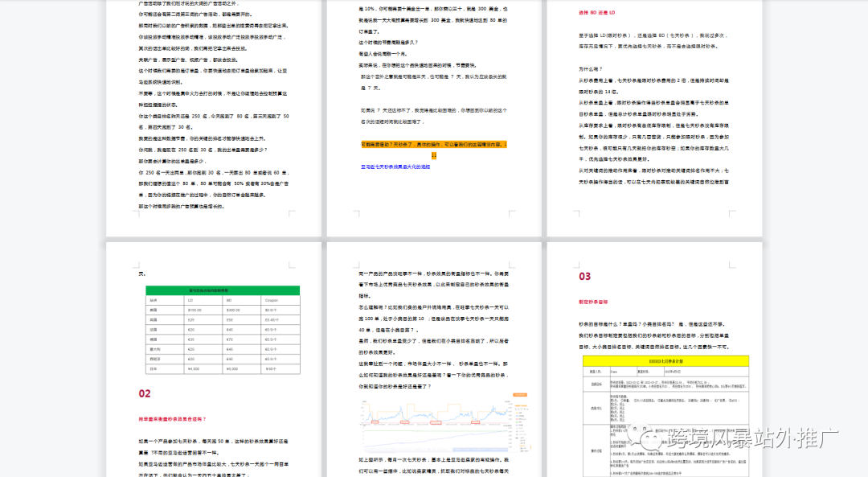Select the orange highlighted paragraph
The height and width of the screenshot is (477, 868).
(433, 150)
